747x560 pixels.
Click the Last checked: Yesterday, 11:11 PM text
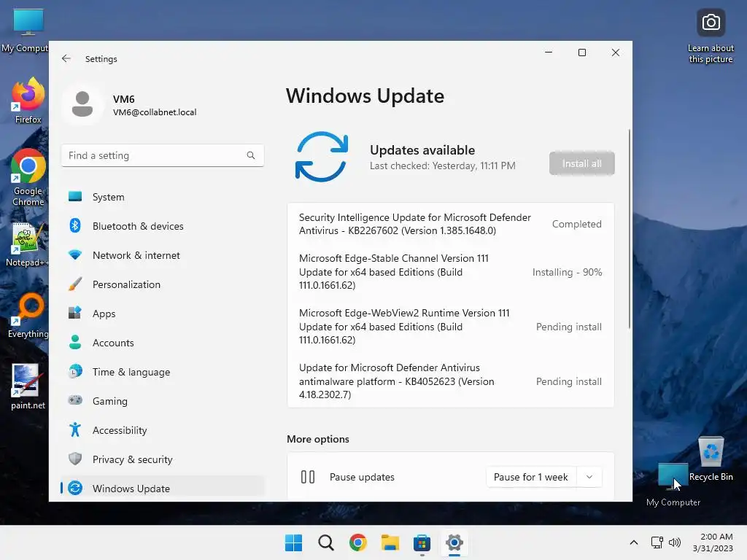coord(443,166)
